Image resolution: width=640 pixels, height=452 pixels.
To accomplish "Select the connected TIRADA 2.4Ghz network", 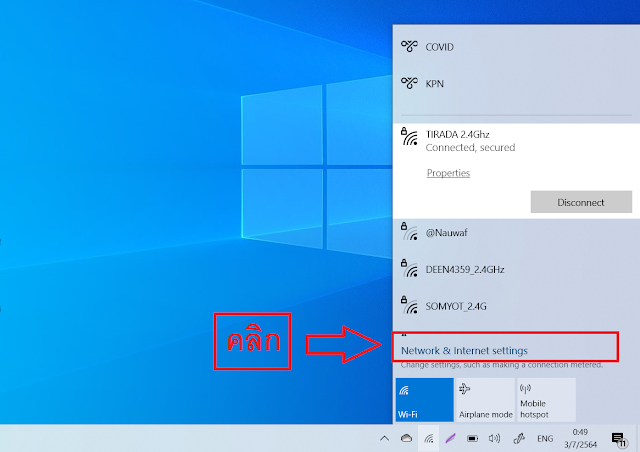I will (x=516, y=171).
